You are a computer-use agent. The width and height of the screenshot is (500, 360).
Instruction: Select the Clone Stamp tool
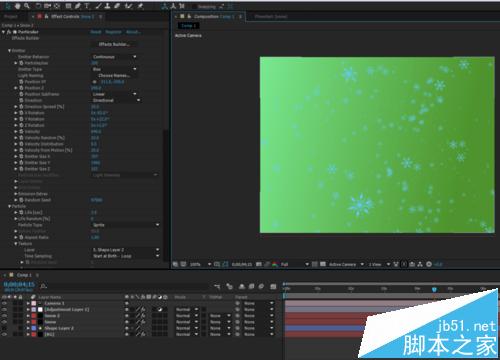(108, 6)
